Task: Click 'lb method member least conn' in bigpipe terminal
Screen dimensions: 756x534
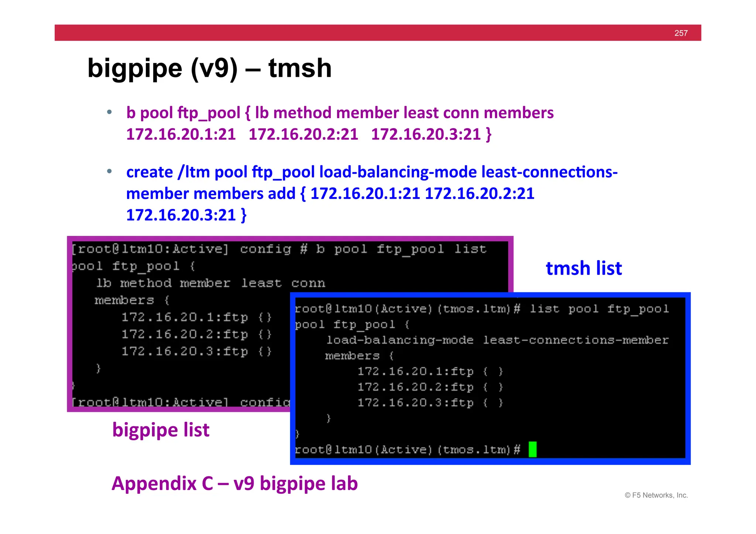Action: pos(211,283)
